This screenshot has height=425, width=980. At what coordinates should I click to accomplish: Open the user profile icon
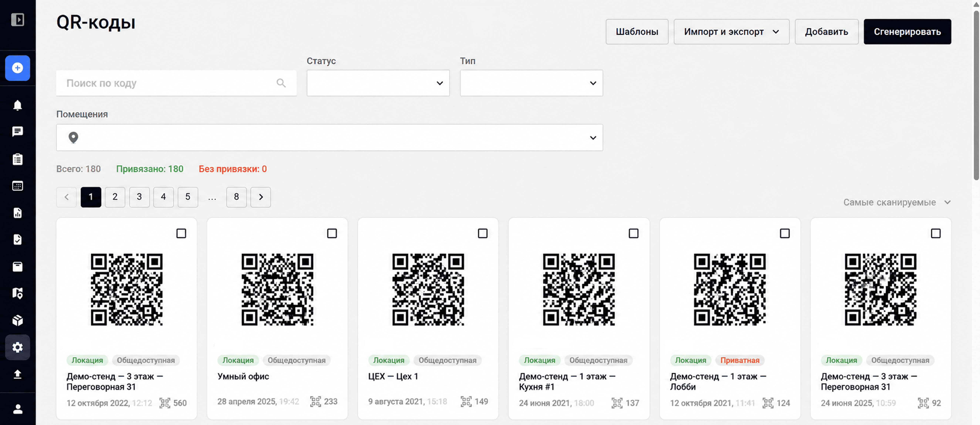tap(18, 409)
